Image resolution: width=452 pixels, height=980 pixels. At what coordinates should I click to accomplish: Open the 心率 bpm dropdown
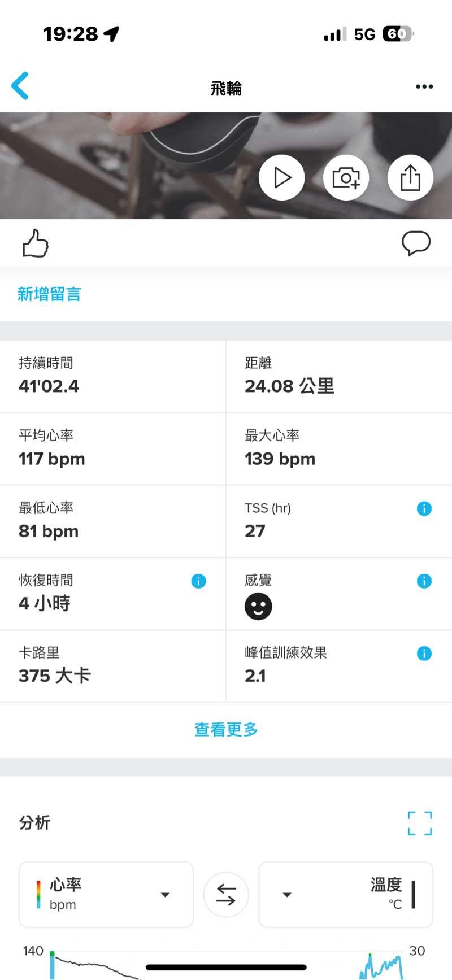(x=106, y=895)
